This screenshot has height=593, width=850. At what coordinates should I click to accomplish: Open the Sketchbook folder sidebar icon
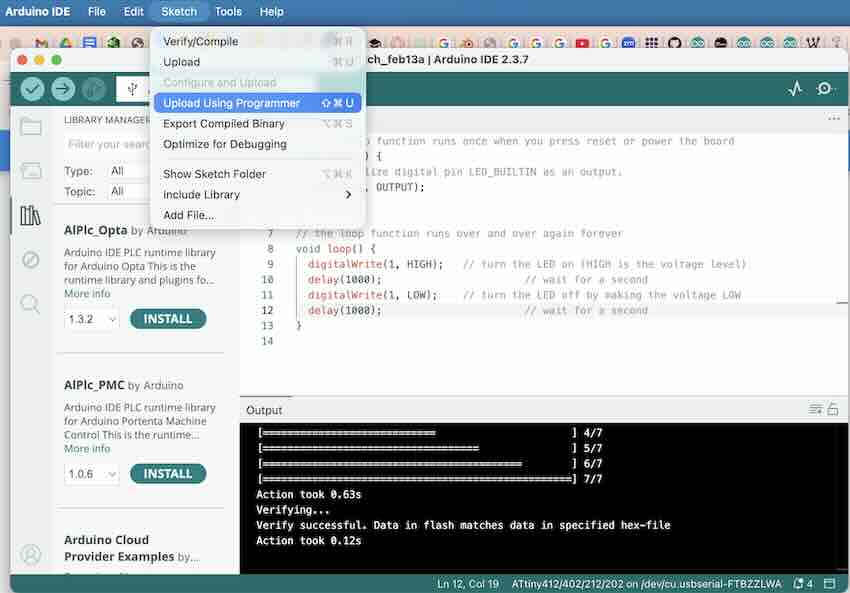pyautogui.click(x=30, y=127)
